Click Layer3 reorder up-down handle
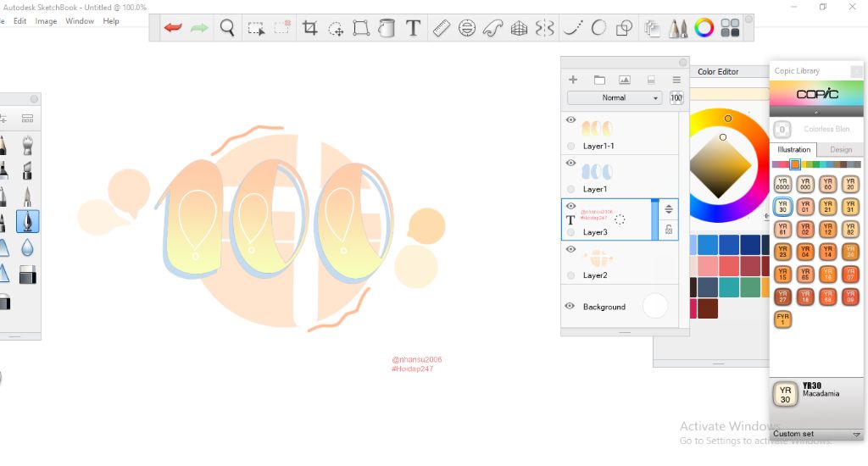Image resolution: width=868 pixels, height=466 pixels. 669,209
